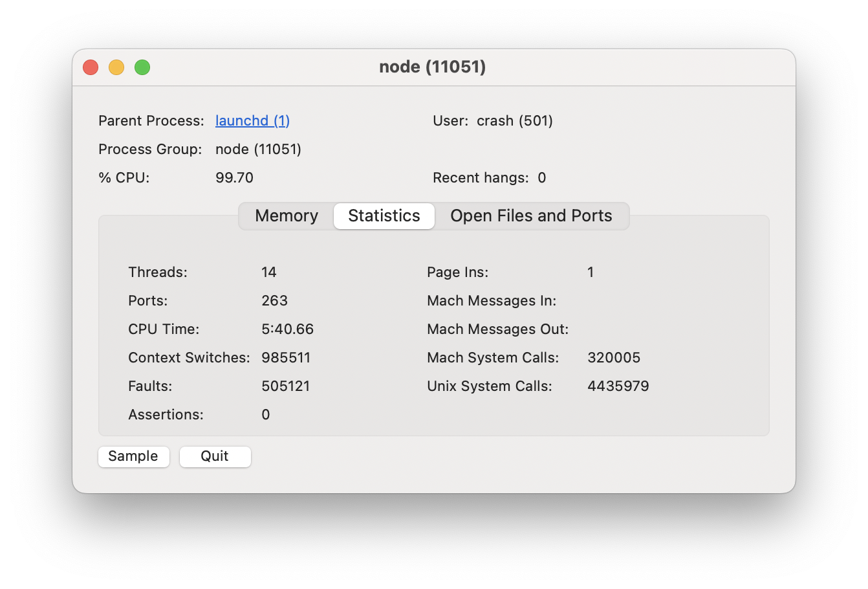This screenshot has height=589, width=868.
Task: Click the green zoom button
Action: [x=142, y=67]
